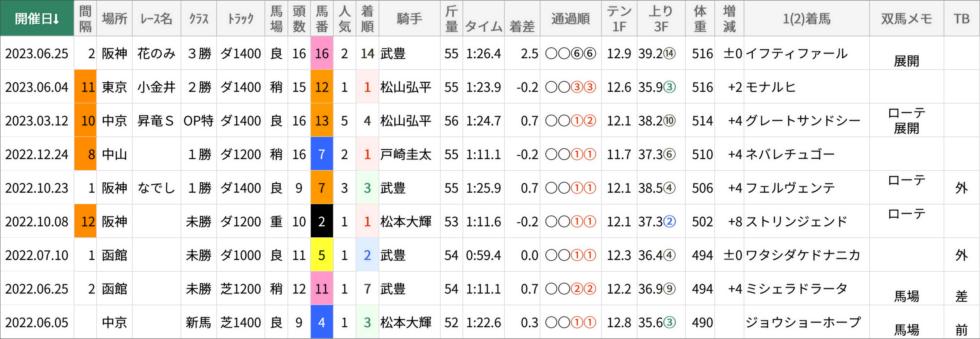The height and width of the screenshot is (339, 980).
Task: Click winner name モナルヒ
Action: tap(771, 87)
